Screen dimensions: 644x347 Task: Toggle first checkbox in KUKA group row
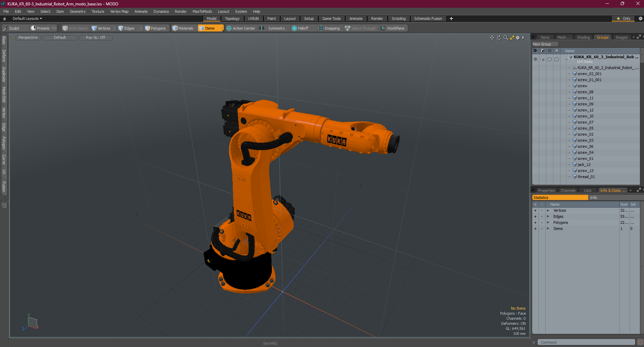549,59
